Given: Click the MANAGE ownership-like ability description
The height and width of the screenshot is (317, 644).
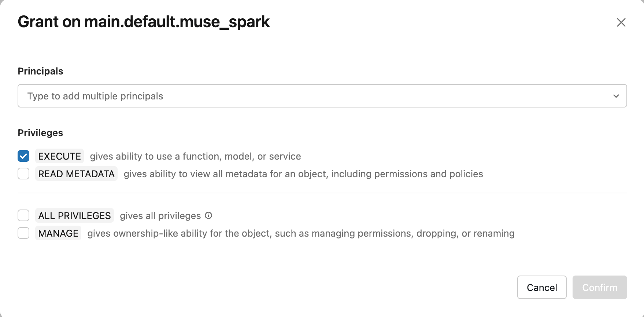Looking at the screenshot, I should click(x=301, y=233).
